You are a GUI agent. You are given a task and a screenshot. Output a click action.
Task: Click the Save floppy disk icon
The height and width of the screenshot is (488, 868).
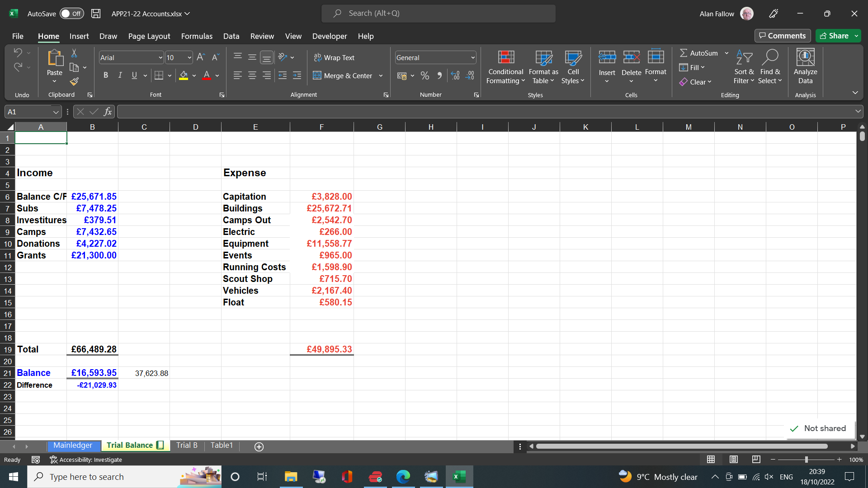96,14
